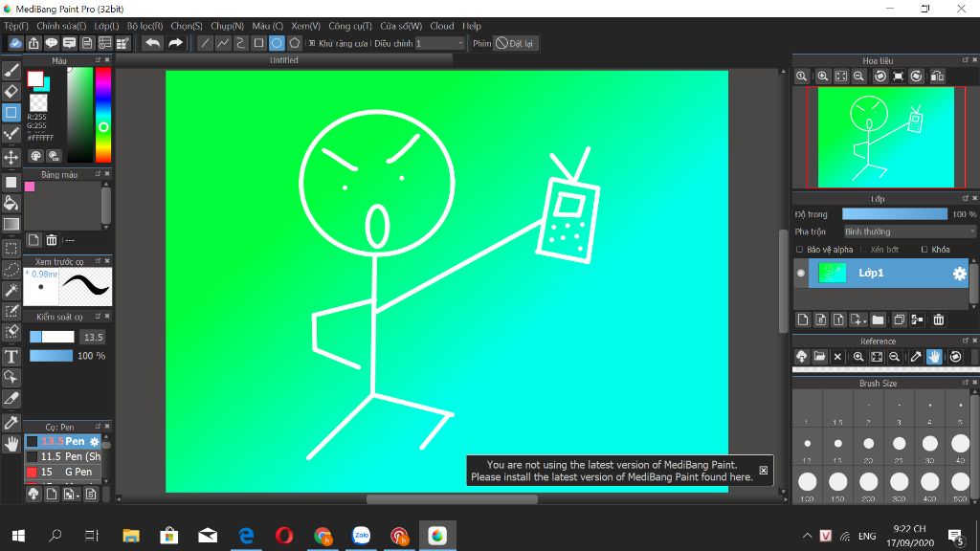
Task: Show hidden system tray icons
Action: 807,536
